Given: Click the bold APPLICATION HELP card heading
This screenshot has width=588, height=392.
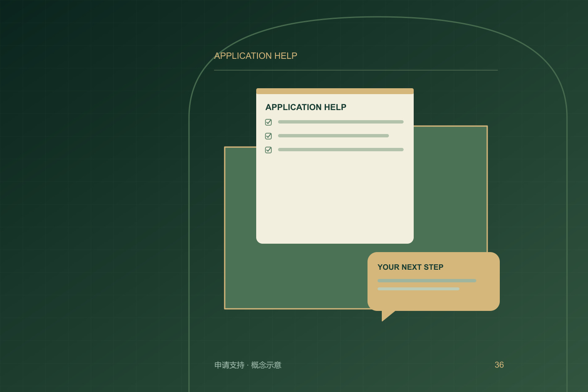Looking at the screenshot, I should 306,107.
